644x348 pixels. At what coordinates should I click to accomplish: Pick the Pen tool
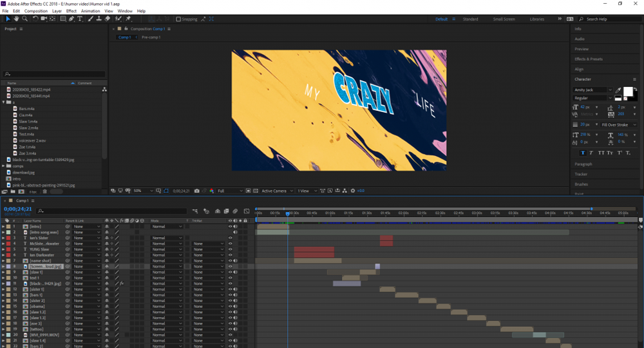[x=71, y=19]
